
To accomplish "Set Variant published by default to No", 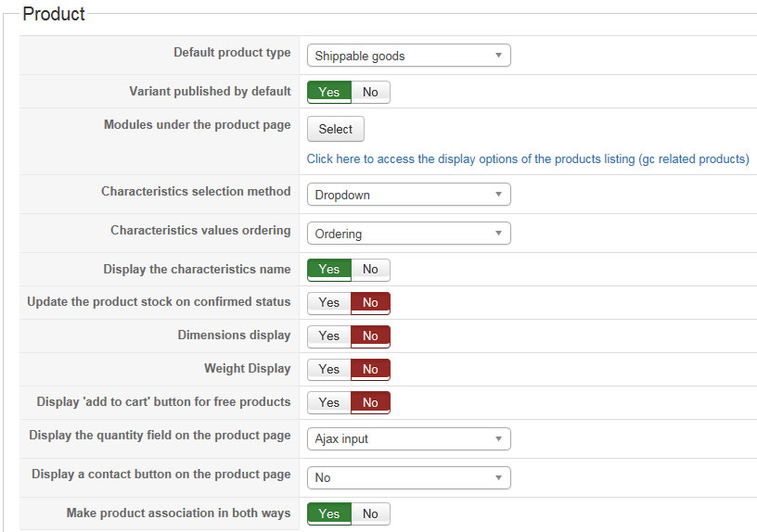I will (370, 92).
